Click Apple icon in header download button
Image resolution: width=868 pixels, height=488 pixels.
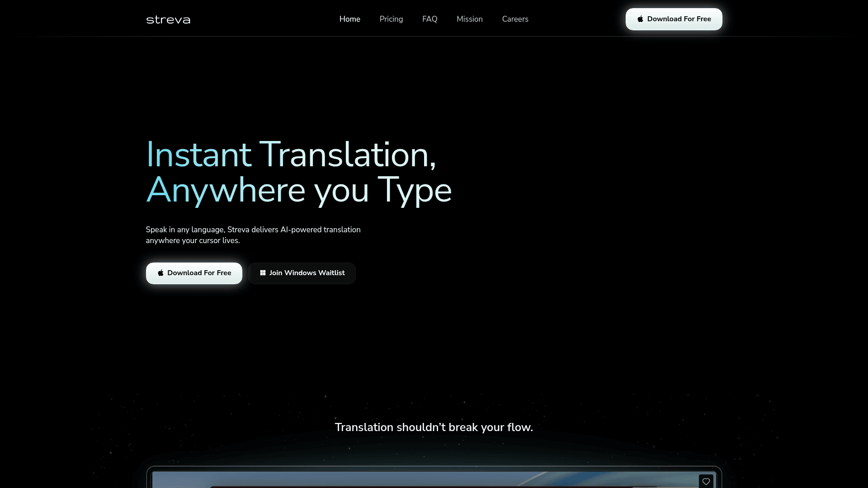point(640,19)
